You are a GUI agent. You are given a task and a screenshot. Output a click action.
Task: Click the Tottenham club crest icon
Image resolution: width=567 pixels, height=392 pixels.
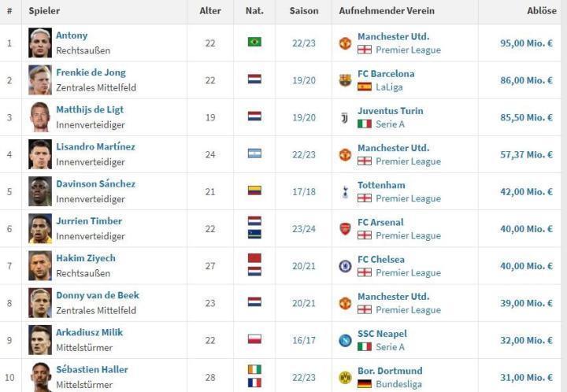pos(345,191)
